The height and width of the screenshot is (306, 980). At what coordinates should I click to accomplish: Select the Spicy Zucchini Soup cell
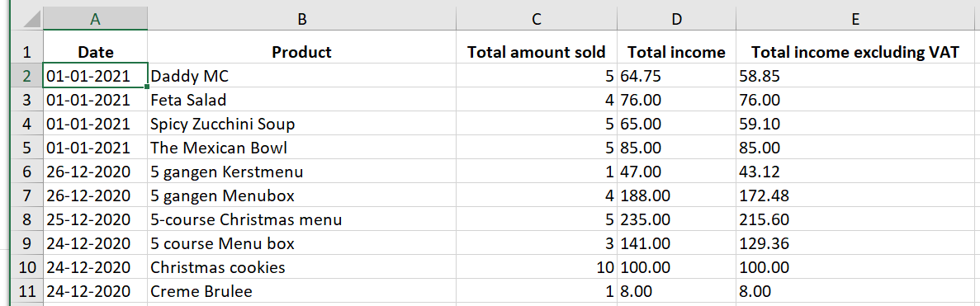[302, 124]
